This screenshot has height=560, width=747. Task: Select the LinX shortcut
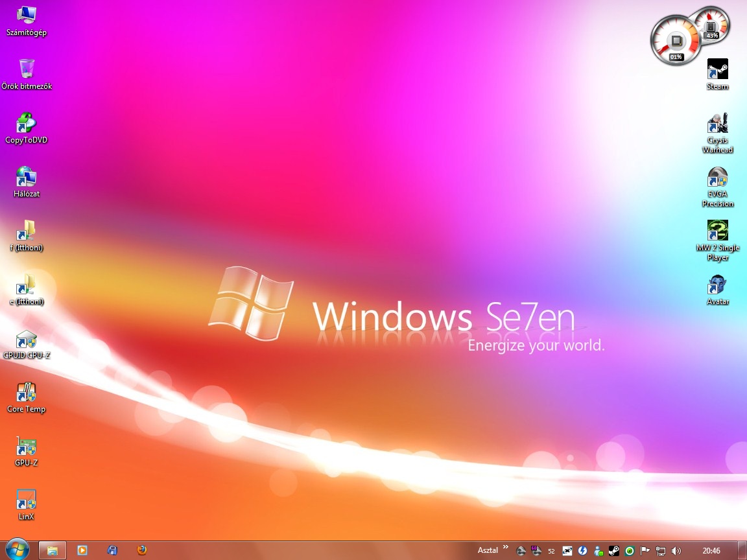pyautogui.click(x=26, y=505)
